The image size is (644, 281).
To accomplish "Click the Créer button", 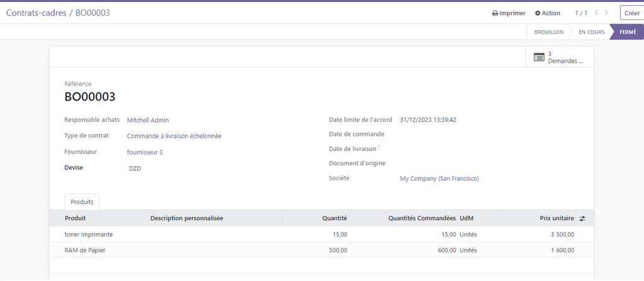I will pyautogui.click(x=631, y=13).
